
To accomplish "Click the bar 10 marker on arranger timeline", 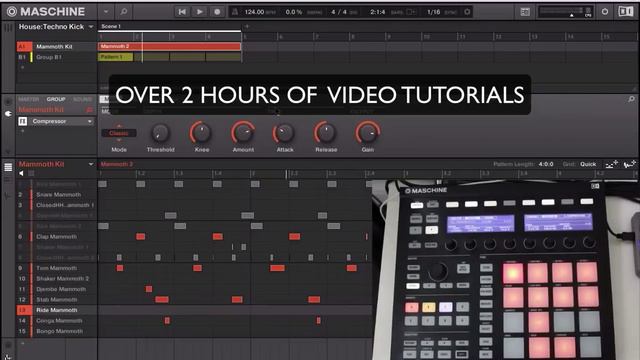I will [x=426, y=37].
